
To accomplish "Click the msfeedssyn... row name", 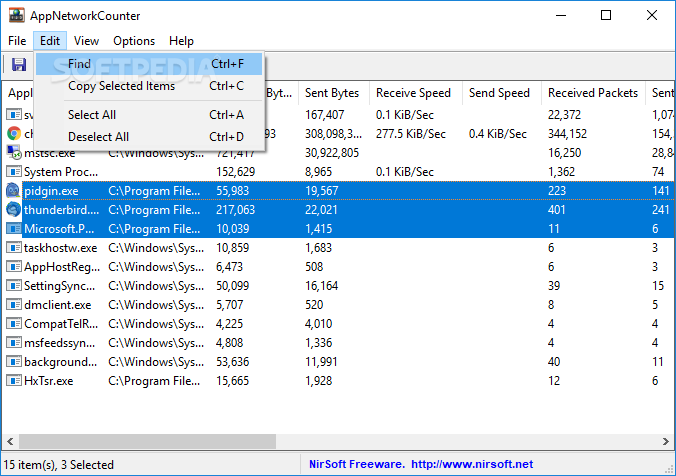I will (59, 342).
